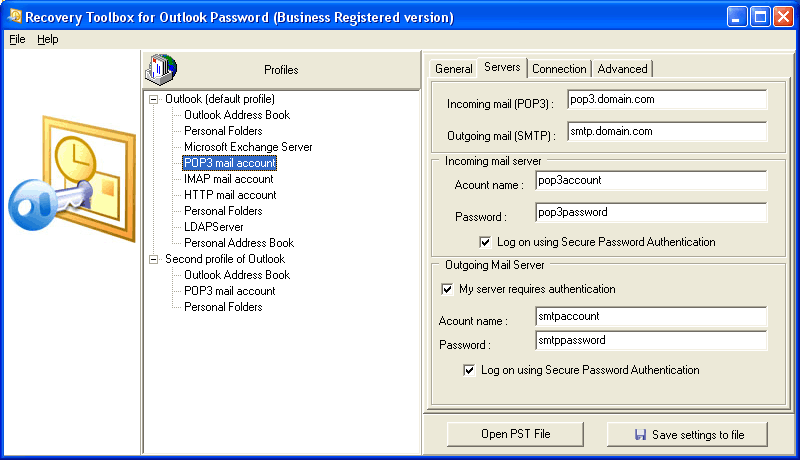The width and height of the screenshot is (800, 460).
Task: Toggle incoming Secure Password Authentication checkbox
Action: click(485, 242)
